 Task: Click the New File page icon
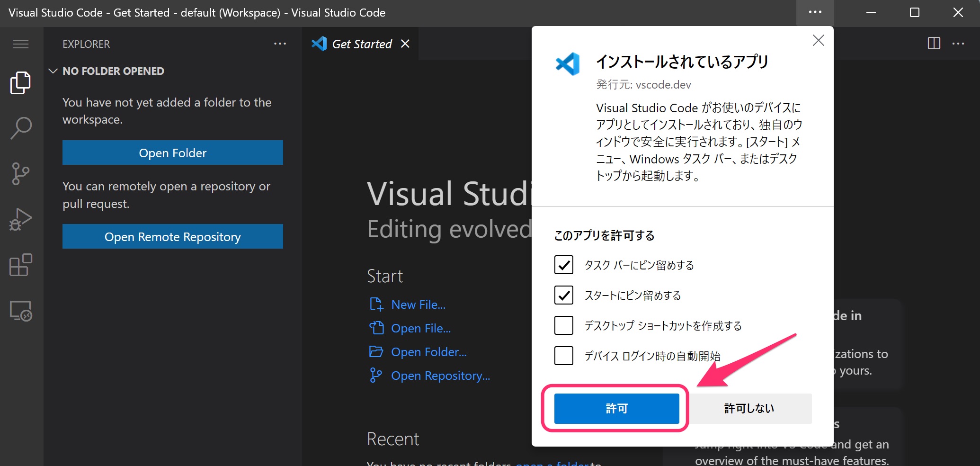click(x=376, y=304)
